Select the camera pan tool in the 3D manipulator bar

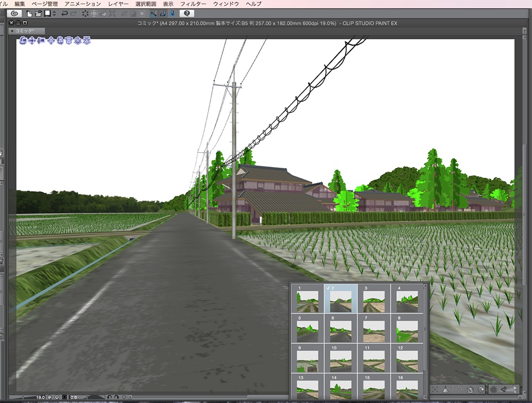point(32,40)
